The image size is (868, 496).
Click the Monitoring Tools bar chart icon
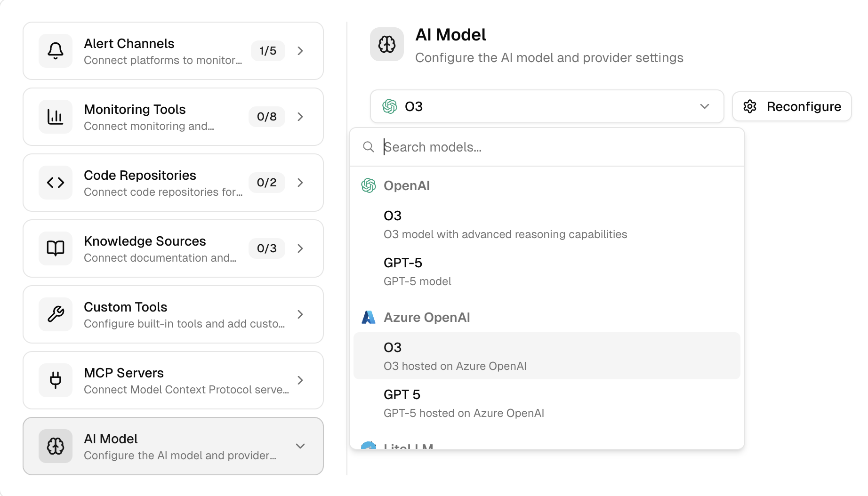pyautogui.click(x=56, y=117)
